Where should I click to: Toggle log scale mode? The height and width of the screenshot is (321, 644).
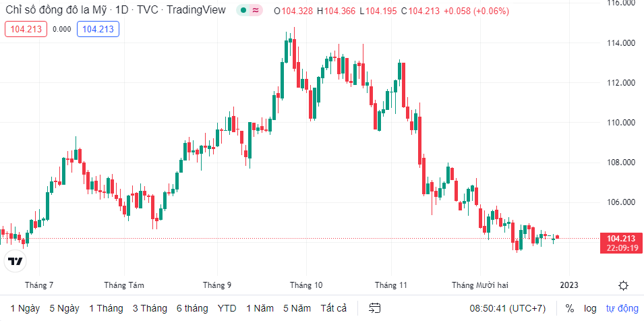coord(590,308)
